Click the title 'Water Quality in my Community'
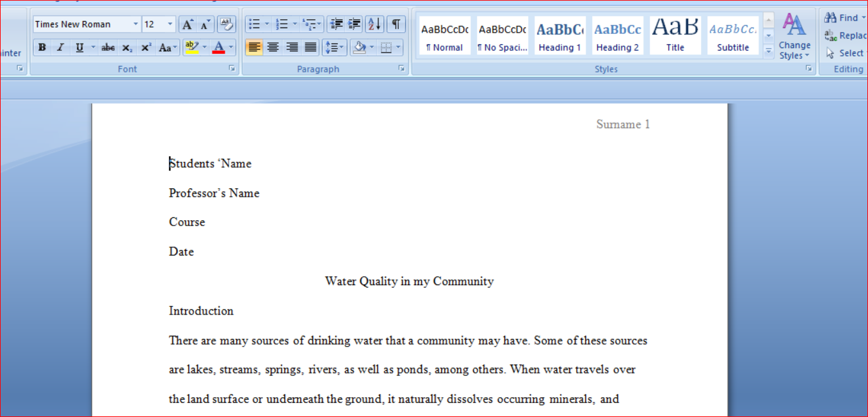This screenshot has width=868, height=417. [x=410, y=281]
